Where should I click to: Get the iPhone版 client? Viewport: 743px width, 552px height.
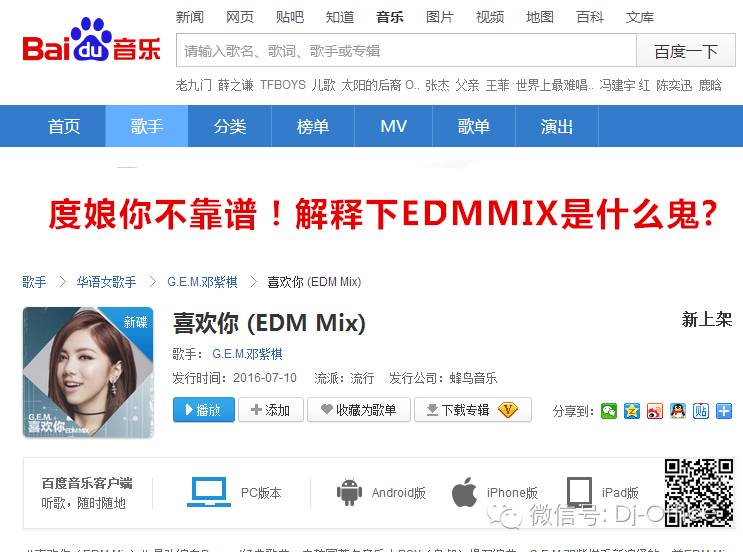pyautogui.click(x=495, y=493)
